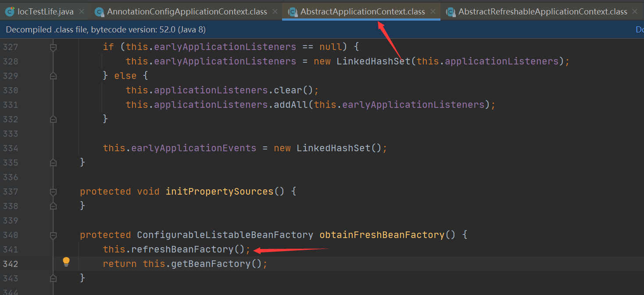Close the AnnotationConfigApplicationContext.class tab

pos(275,12)
